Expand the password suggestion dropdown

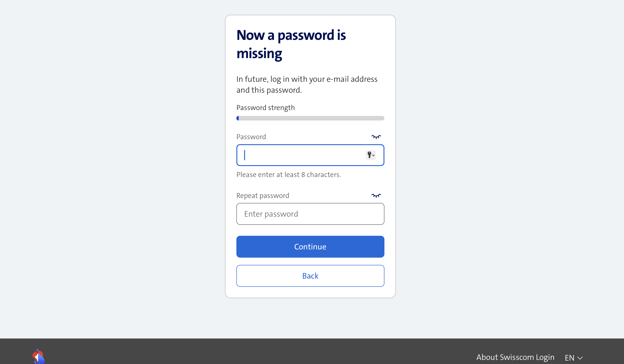click(x=373, y=156)
